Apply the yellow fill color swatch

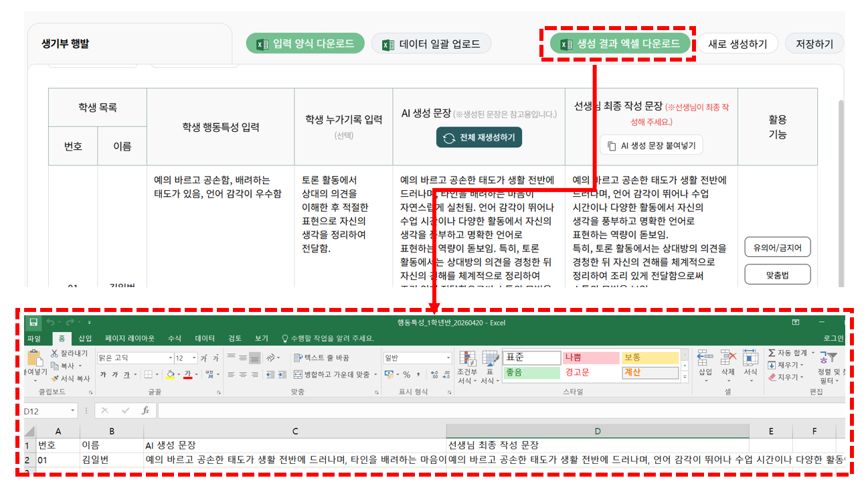pos(170,374)
